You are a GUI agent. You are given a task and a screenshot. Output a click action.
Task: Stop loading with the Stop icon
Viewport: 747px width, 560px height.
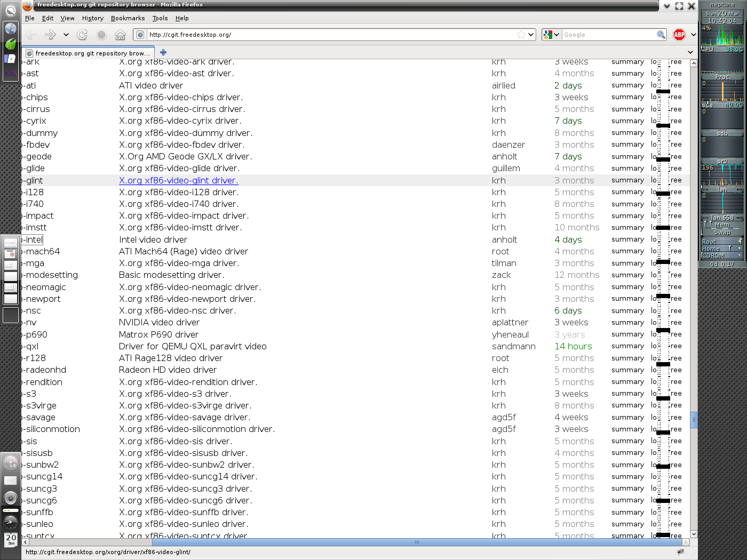pyautogui.click(x=101, y=35)
